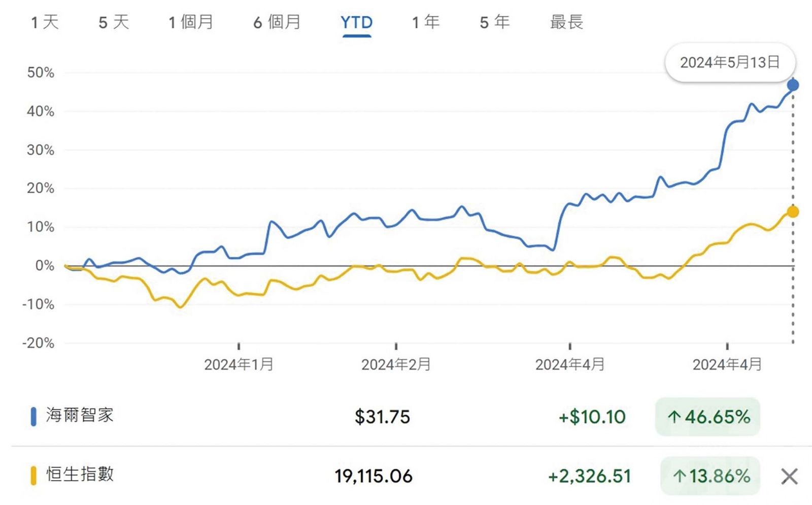
Task: Open the 6 個月 chart range
Action: (x=277, y=22)
